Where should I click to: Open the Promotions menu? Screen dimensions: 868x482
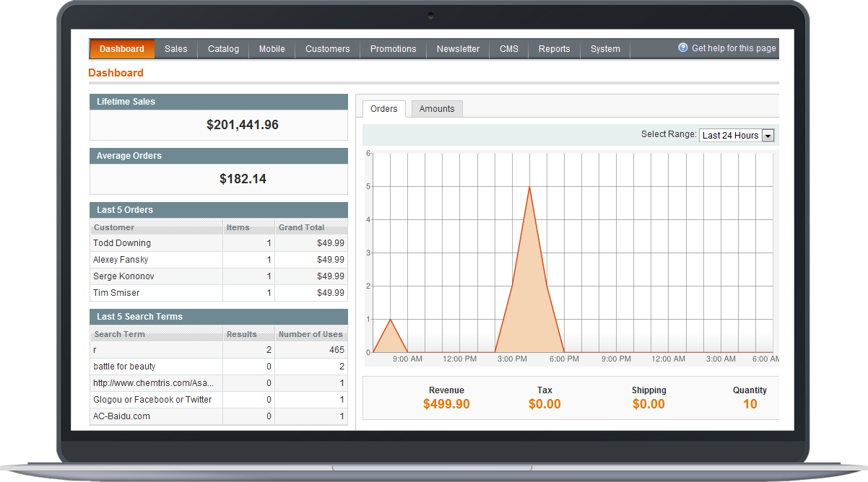[x=393, y=48]
